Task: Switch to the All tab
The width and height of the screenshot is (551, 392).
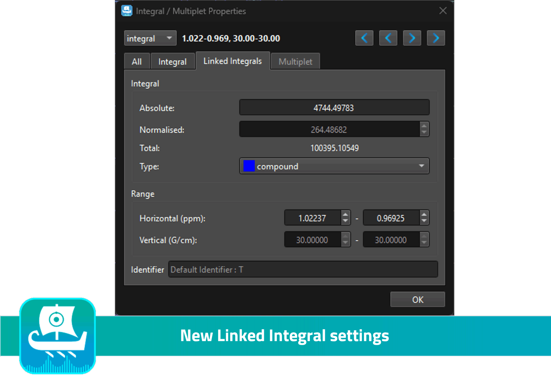Action: pyautogui.click(x=137, y=62)
